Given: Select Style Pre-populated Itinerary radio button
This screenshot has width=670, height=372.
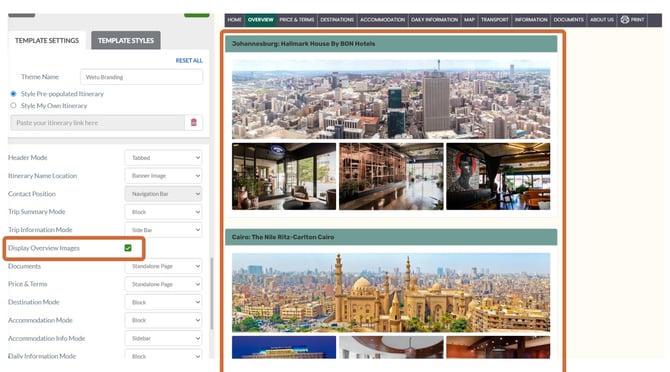Looking at the screenshot, I should 13,94.
